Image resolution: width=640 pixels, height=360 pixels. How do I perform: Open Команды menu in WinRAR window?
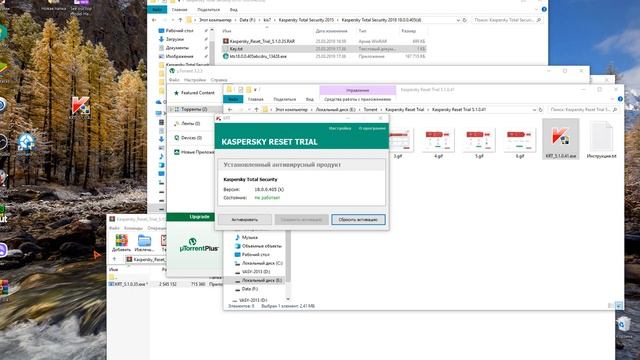[133, 228]
